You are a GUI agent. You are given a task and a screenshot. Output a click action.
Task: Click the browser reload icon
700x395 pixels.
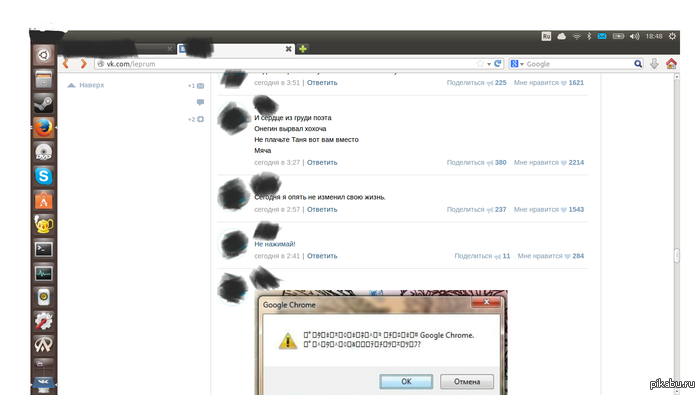498,64
